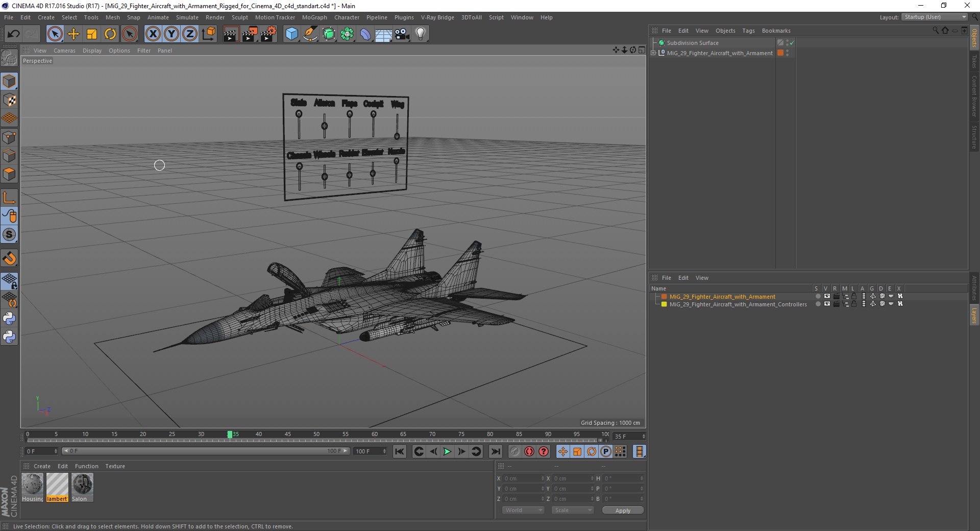Click the Subdivision Surface generator icon
The width and height of the screenshot is (980, 531).
click(329, 34)
